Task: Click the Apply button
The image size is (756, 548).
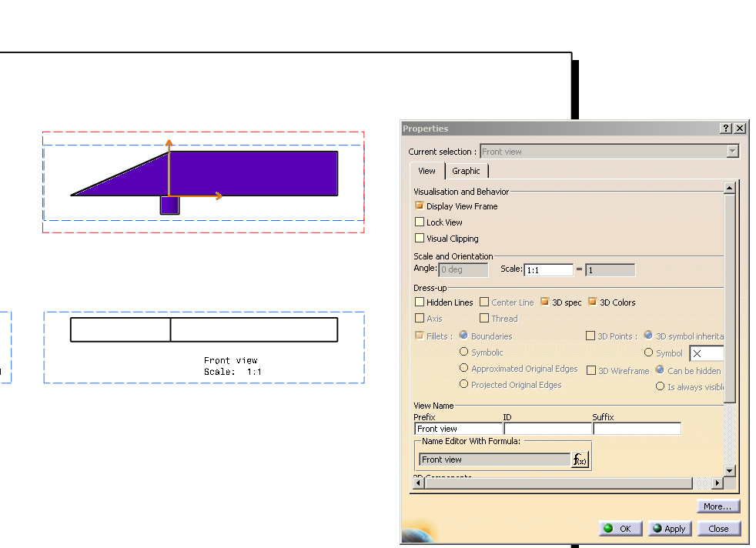Action: [x=671, y=529]
